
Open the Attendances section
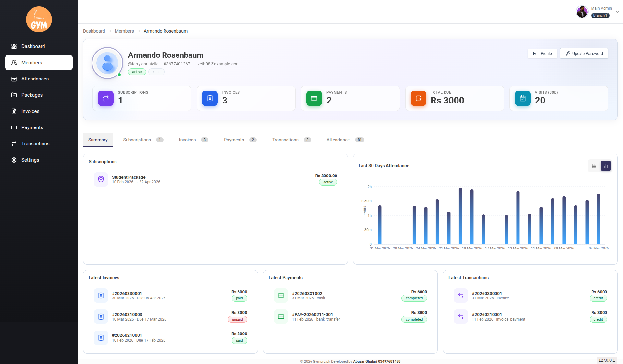pyautogui.click(x=34, y=79)
